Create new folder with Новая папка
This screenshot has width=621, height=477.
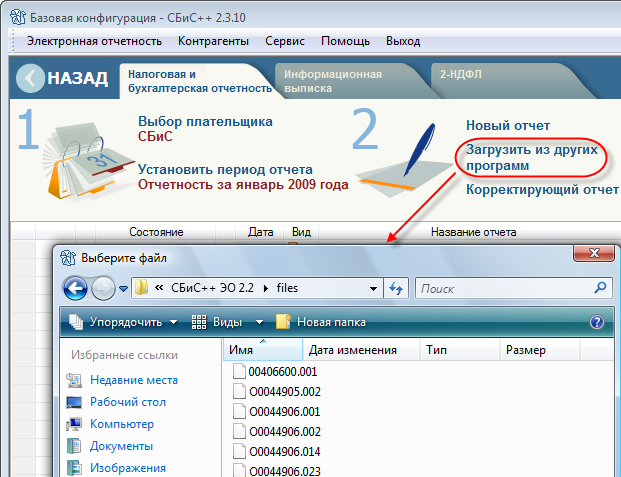pos(320,322)
